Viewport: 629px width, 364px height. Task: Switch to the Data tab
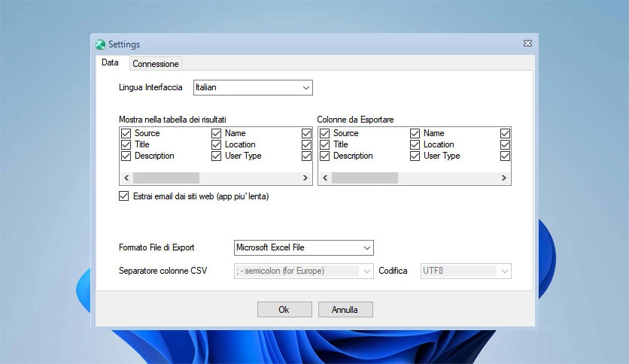tap(110, 62)
